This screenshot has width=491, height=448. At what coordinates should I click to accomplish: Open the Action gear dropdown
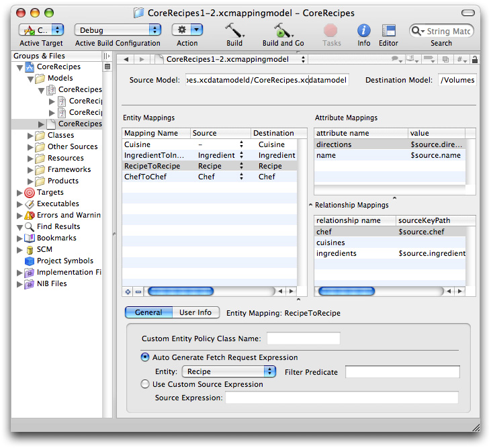(x=187, y=30)
